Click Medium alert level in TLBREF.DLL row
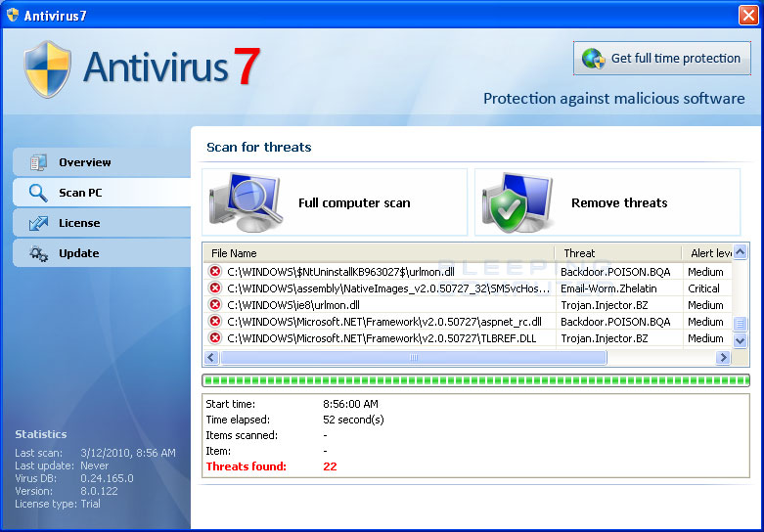764x532 pixels. pyautogui.click(x=705, y=338)
